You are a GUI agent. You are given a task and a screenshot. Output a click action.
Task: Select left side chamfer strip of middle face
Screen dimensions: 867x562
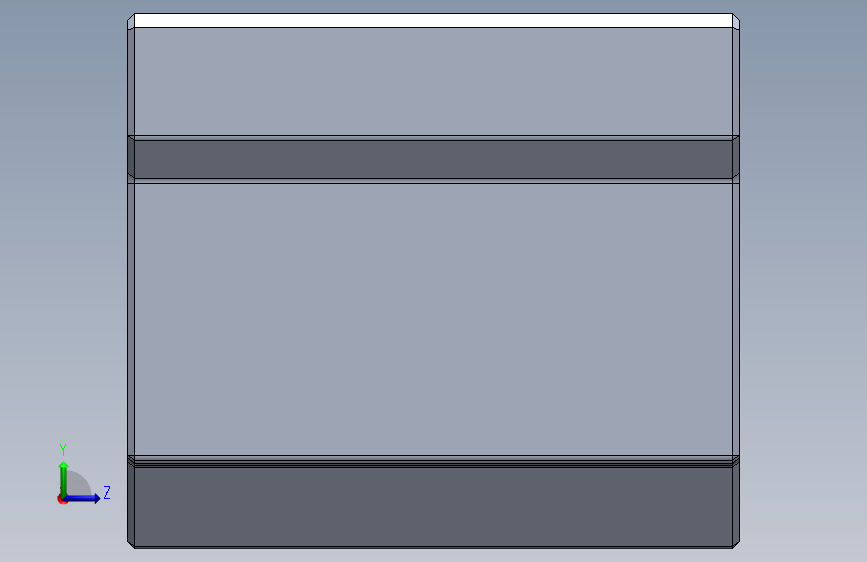pyautogui.click(x=131, y=319)
